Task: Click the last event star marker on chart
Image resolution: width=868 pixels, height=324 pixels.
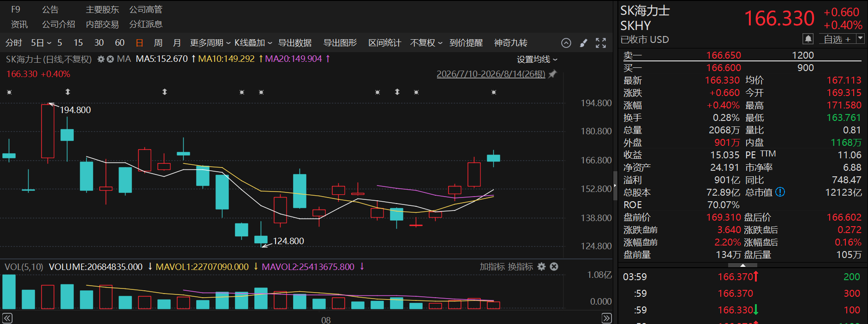Action: (494, 92)
